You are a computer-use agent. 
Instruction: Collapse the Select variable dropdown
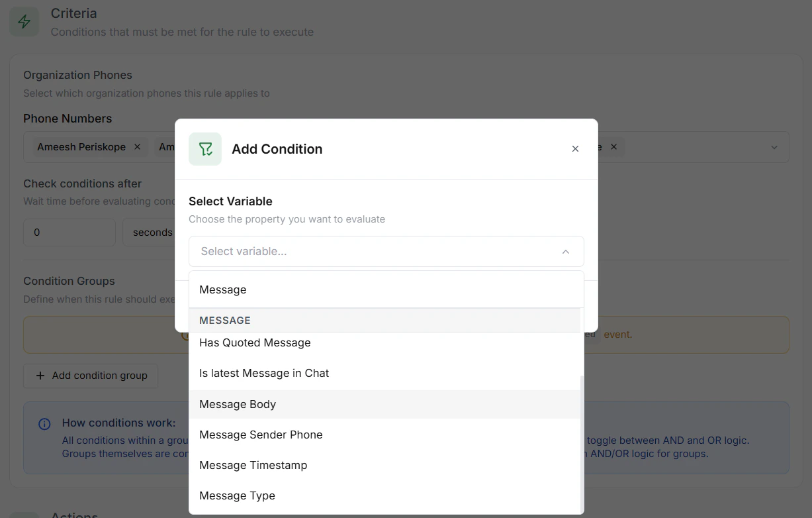pos(565,252)
